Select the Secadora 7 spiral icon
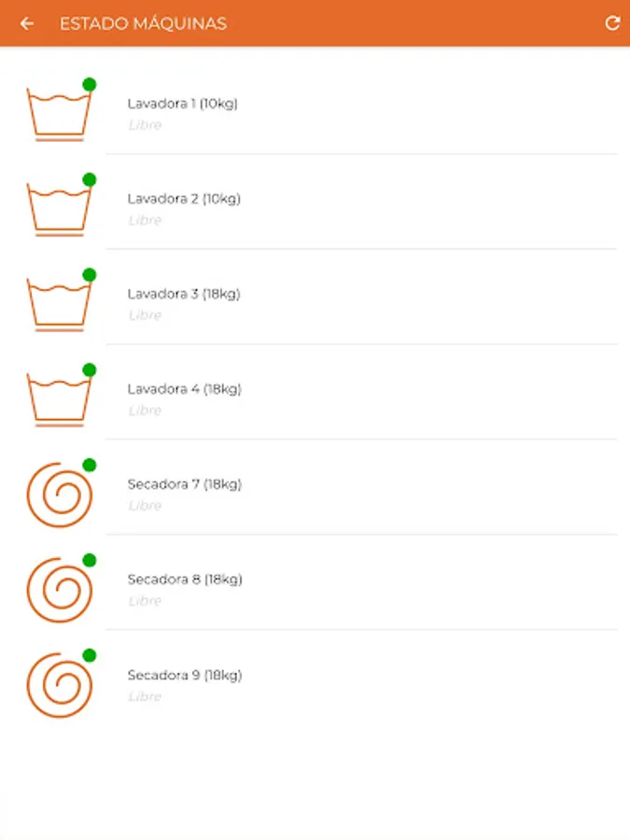This screenshot has width=630, height=840. point(60,495)
